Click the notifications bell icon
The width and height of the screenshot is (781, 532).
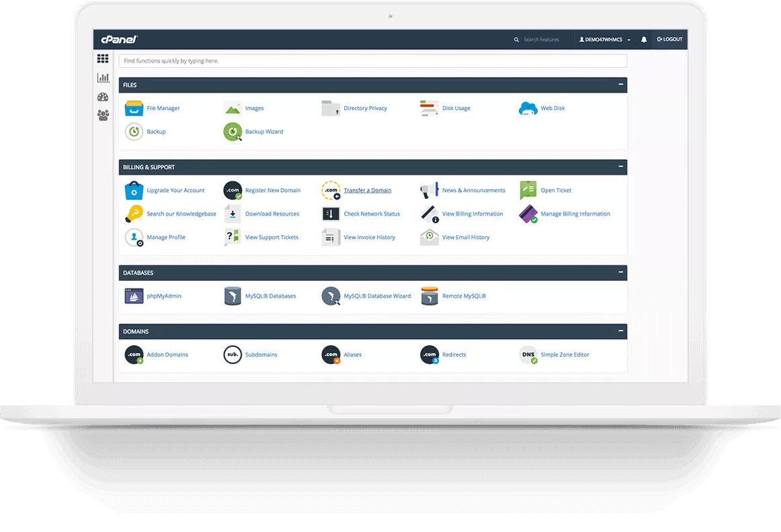[644, 40]
